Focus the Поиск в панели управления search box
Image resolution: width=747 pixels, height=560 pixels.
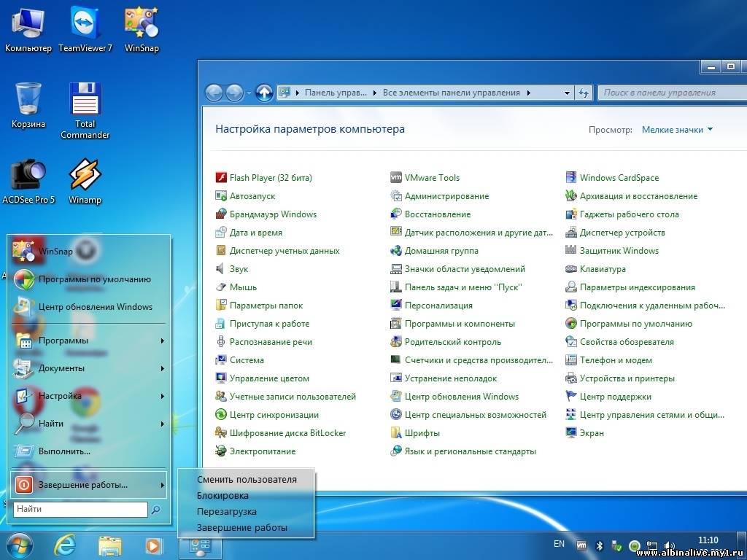pyautogui.click(x=672, y=93)
